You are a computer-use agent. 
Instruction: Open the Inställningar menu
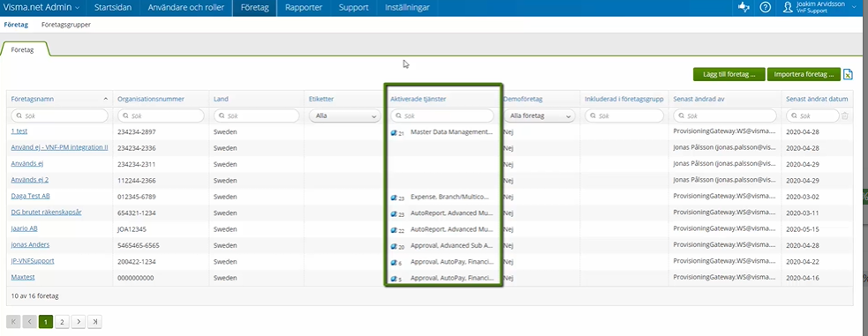pyautogui.click(x=407, y=8)
